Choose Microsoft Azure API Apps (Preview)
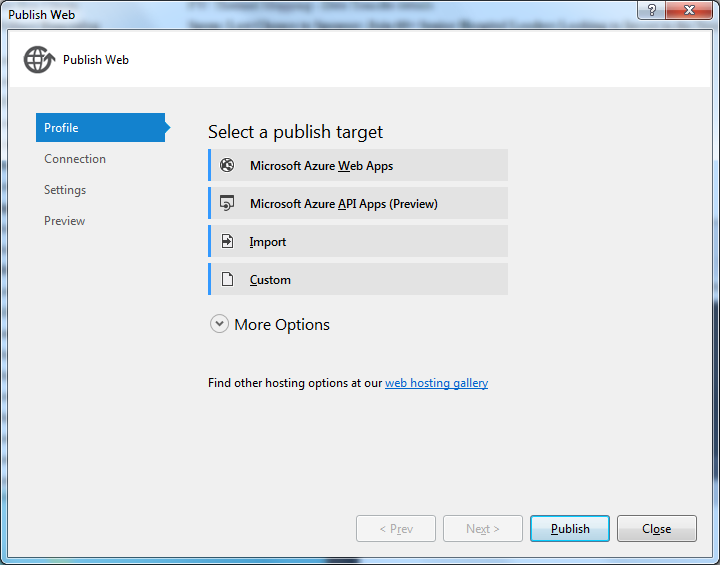This screenshot has width=720, height=565. click(x=358, y=203)
